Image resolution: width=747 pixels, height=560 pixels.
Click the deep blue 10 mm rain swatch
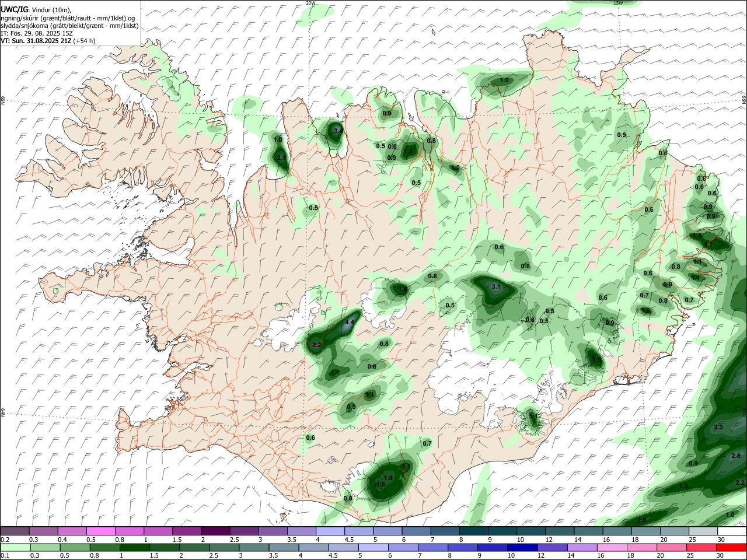(x=521, y=548)
